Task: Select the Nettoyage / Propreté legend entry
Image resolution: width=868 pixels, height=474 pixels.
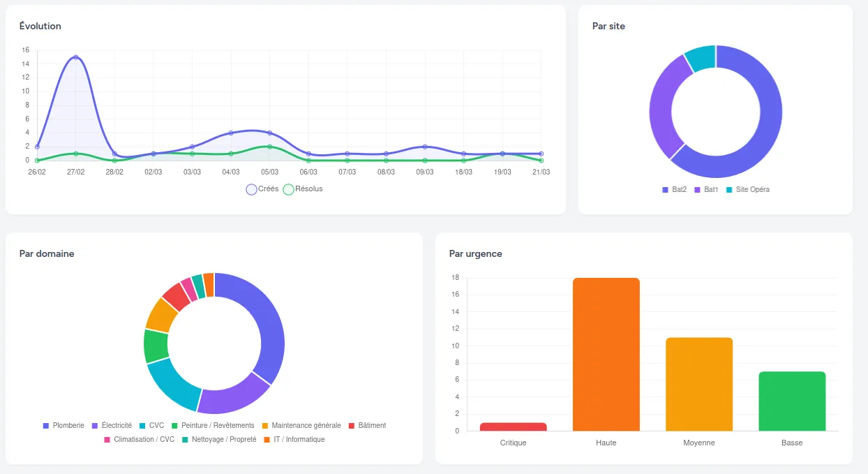Action: click(x=186, y=439)
